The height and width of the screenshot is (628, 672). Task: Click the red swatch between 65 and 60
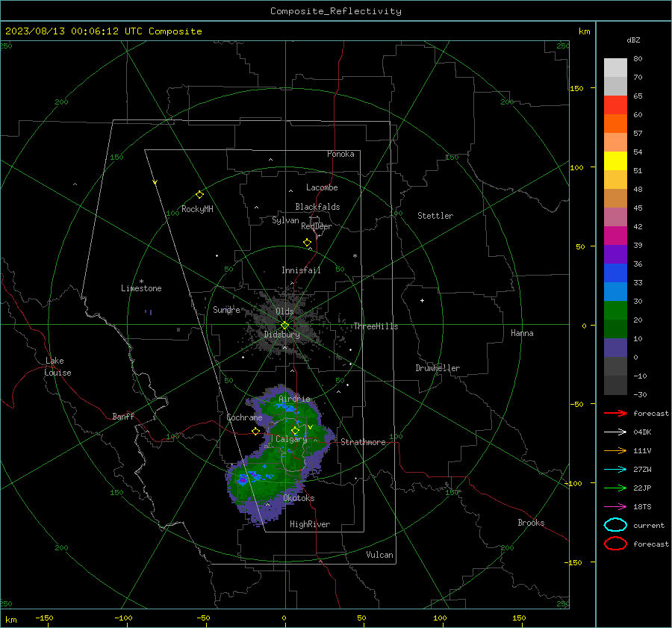point(615,105)
